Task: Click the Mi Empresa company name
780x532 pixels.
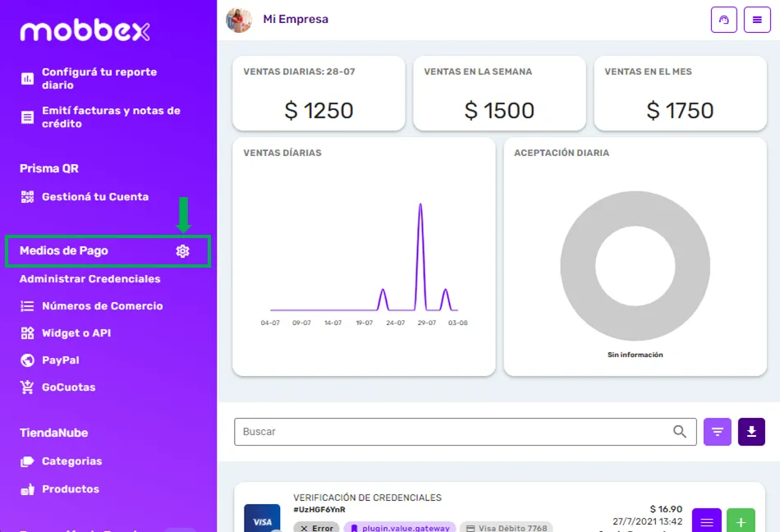Action: [x=296, y=20]
